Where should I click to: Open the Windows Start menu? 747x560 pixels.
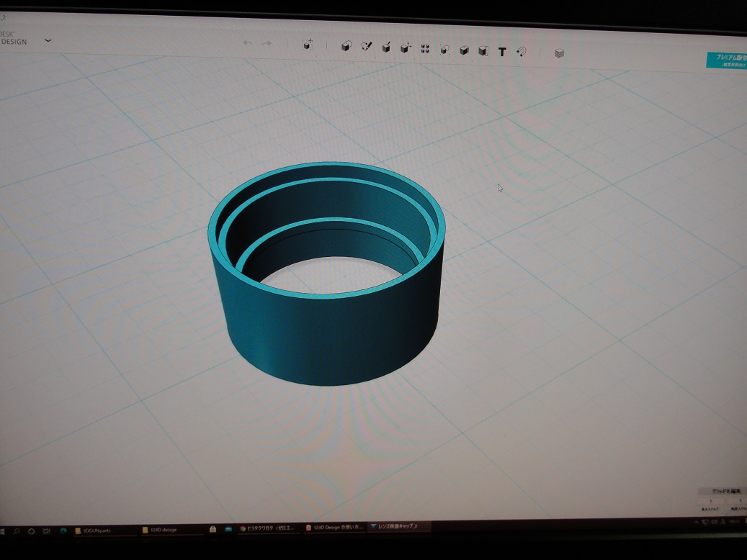click(2, 531)
